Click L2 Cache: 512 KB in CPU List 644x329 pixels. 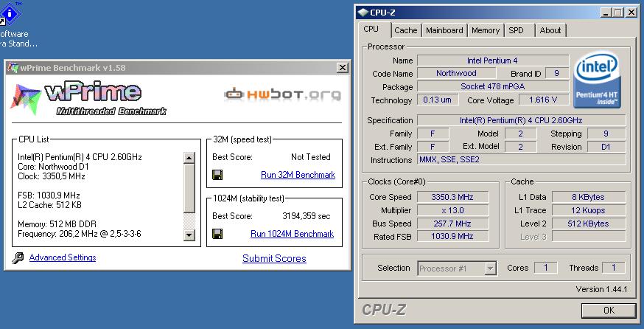(49, 205)
